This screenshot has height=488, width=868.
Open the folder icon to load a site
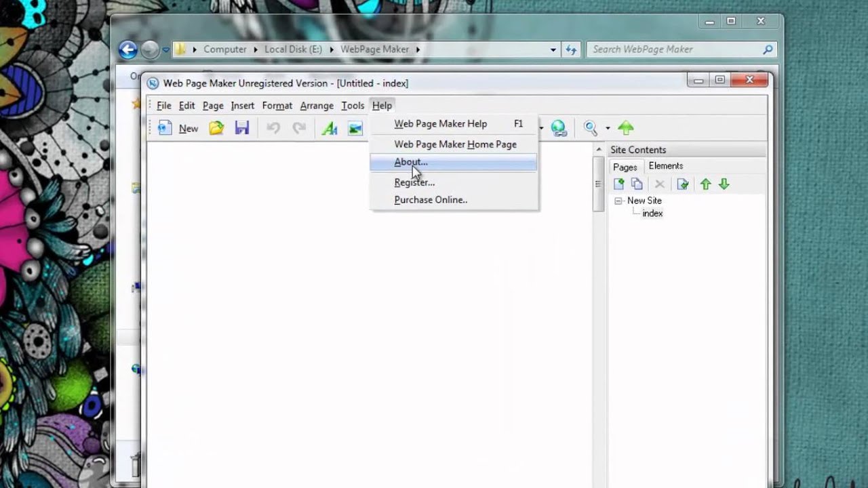[x=216, y=128]
